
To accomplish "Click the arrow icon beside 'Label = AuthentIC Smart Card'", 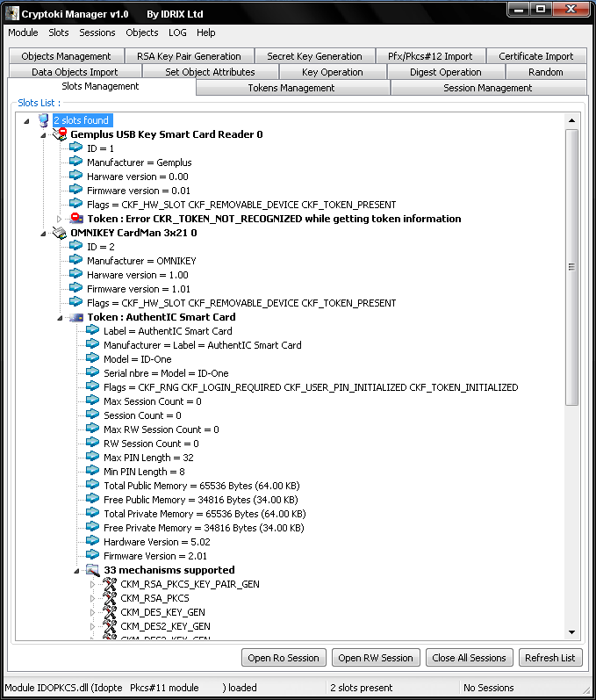I will [x=92, y=330].
